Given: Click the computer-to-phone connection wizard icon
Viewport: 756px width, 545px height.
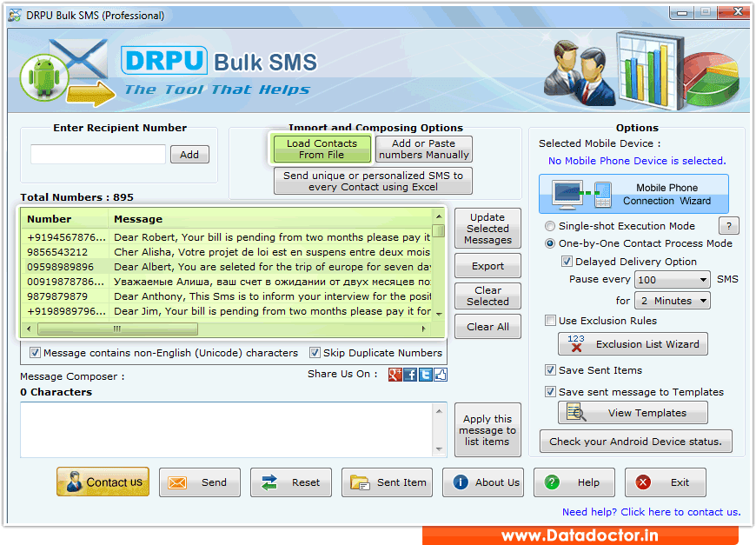Looking at the screenshot, I should click(x=582, y=195).
